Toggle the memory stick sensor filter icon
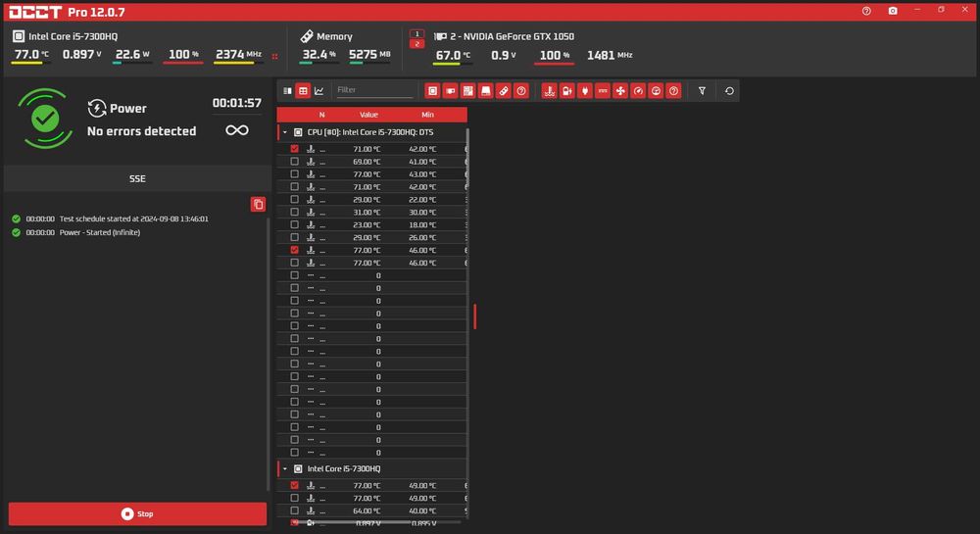This screenshot has width=980, height=534. tap(503, 91)
